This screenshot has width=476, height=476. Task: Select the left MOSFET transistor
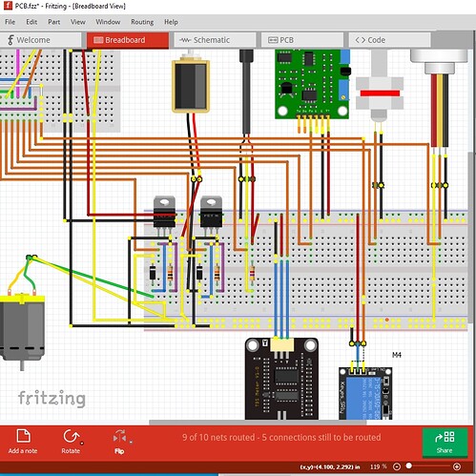pyautogui.click(x=164, y=213)
